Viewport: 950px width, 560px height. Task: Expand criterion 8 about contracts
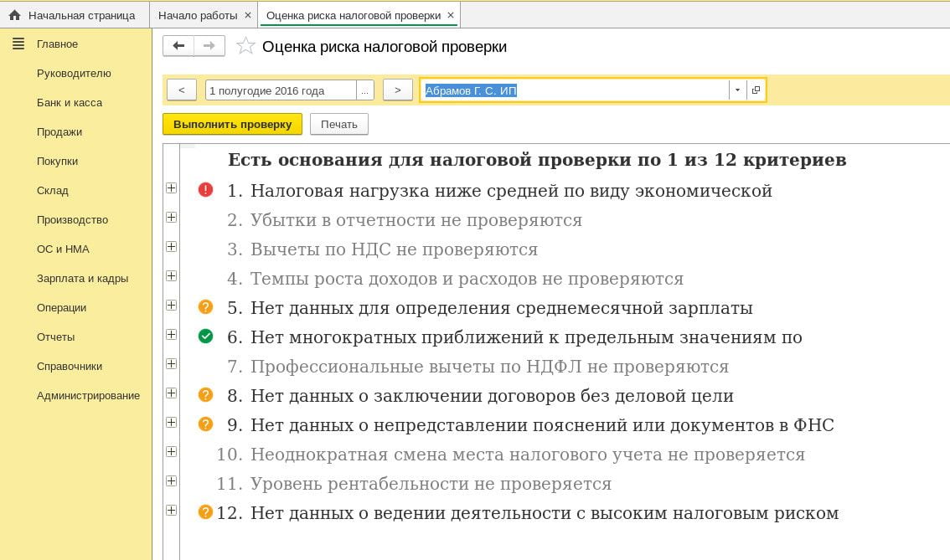(x=172, y=393)
